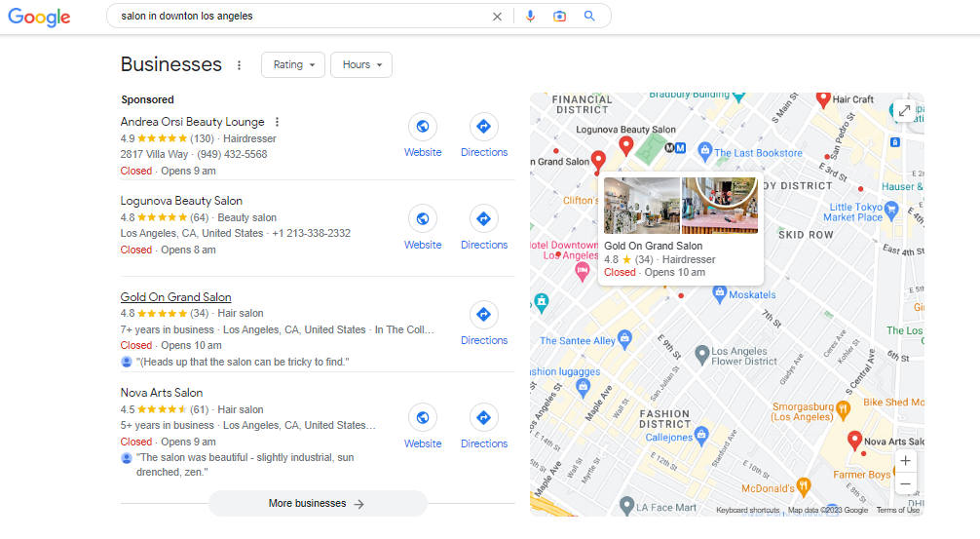Open Andrea Orsi listing three-dot options
The image size is (980, 539).
point(277,122)
